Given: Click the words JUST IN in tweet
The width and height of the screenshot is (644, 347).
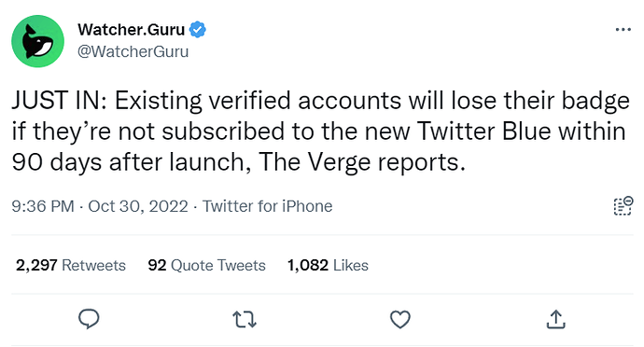Looking at the screenshot, I should click(59, 101).
